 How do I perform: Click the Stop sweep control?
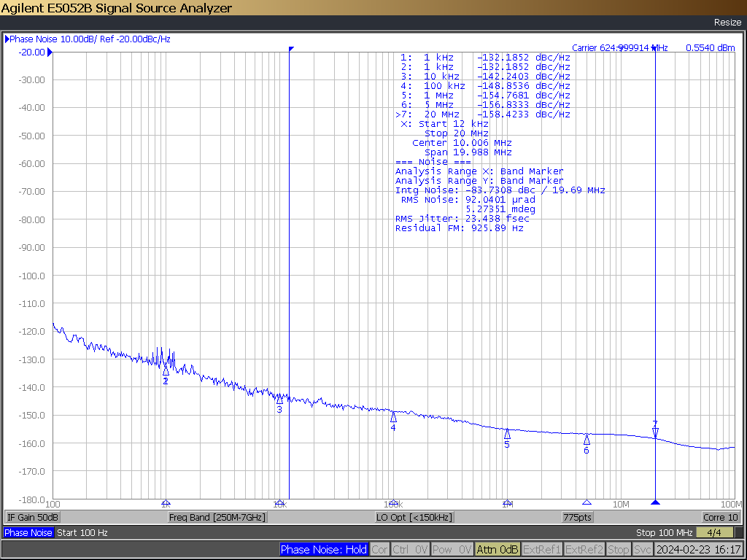pyautogui.click(x=619, y=549)
